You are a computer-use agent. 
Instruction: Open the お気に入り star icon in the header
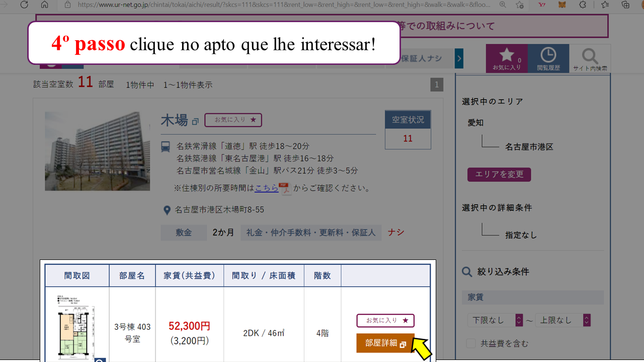(507, 58)
